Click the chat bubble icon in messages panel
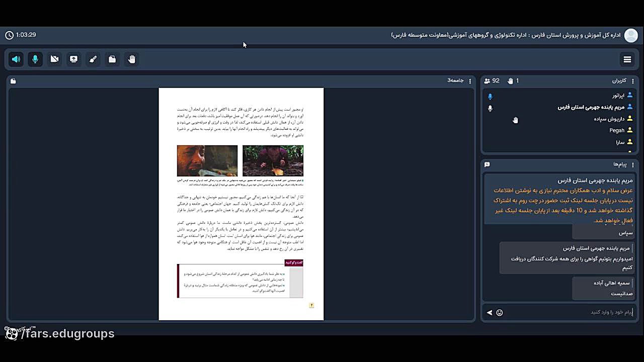Image resolution: width=644 pixels, height=362 pixels. point(487,165)
